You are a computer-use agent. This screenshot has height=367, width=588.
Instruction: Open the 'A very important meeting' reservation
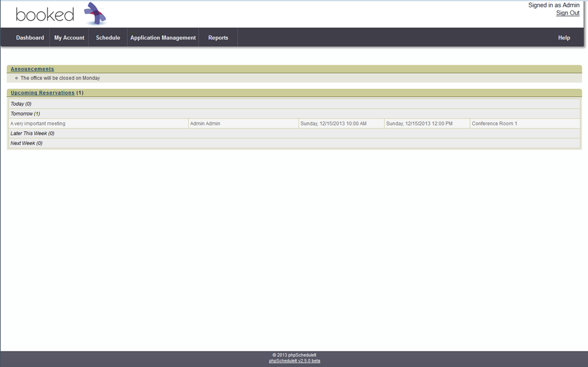pos(38,123)
